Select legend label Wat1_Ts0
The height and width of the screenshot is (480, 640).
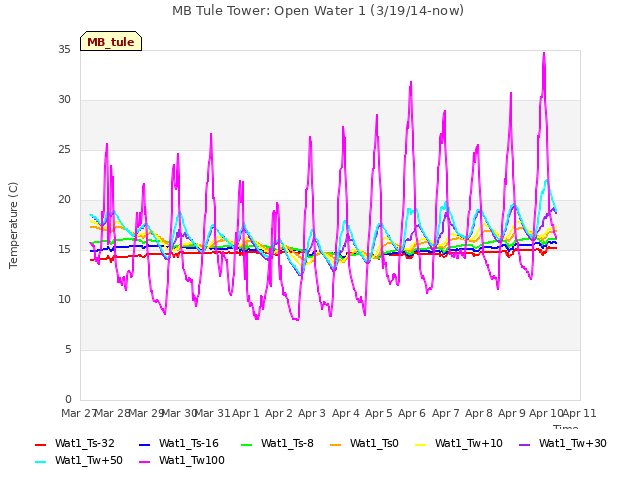374,444
